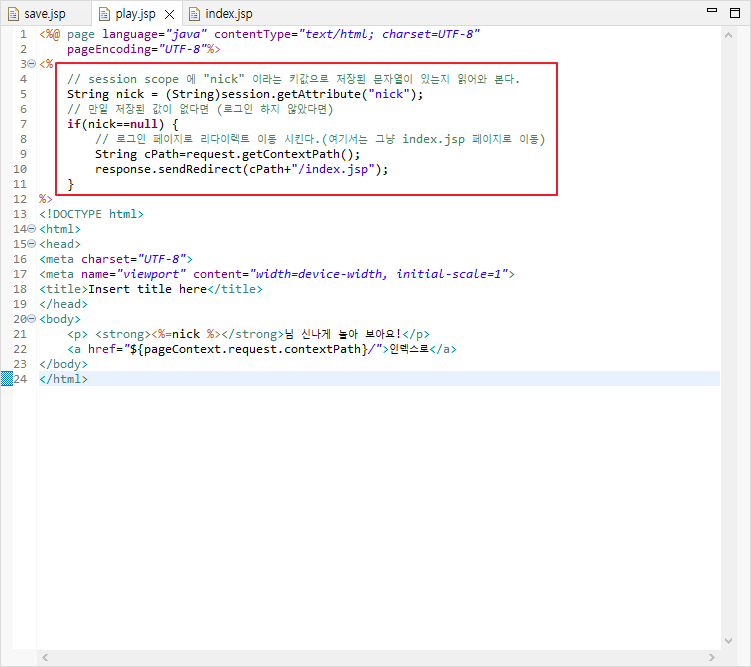Maximize the editor area
Screen dimensions: 751x667
pyautogui.click(x=735, y=13)
